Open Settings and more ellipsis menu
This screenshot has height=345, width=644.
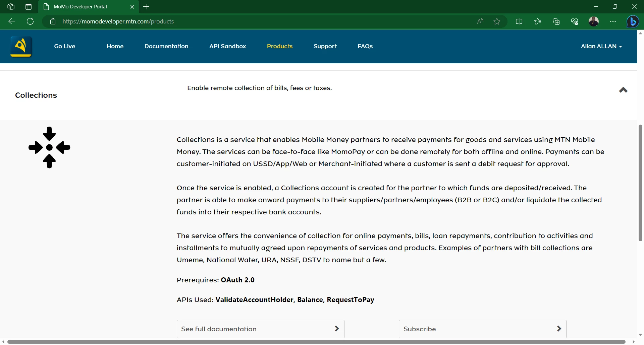pos(613,21)
